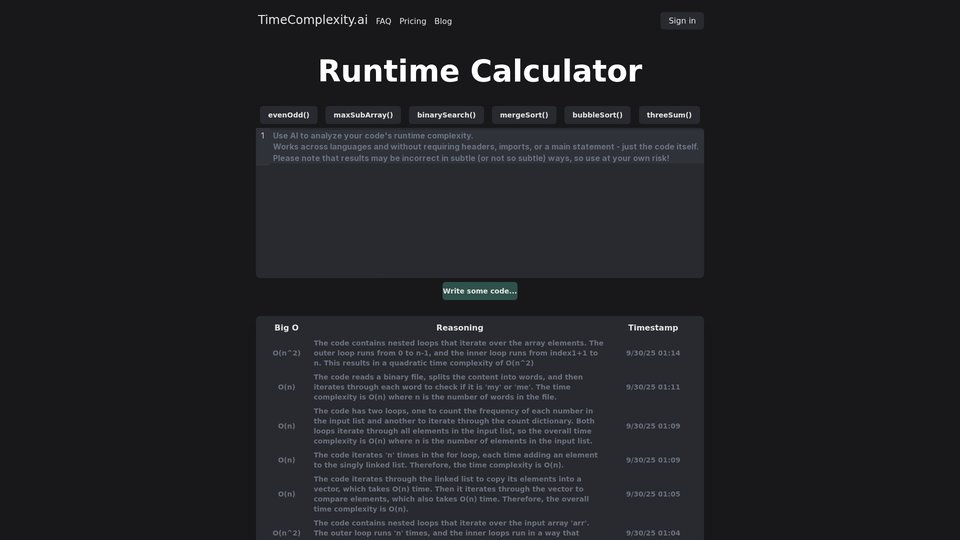
Task: Click the Big O column header
Action: pyautogui.click(x=286, y=328)
